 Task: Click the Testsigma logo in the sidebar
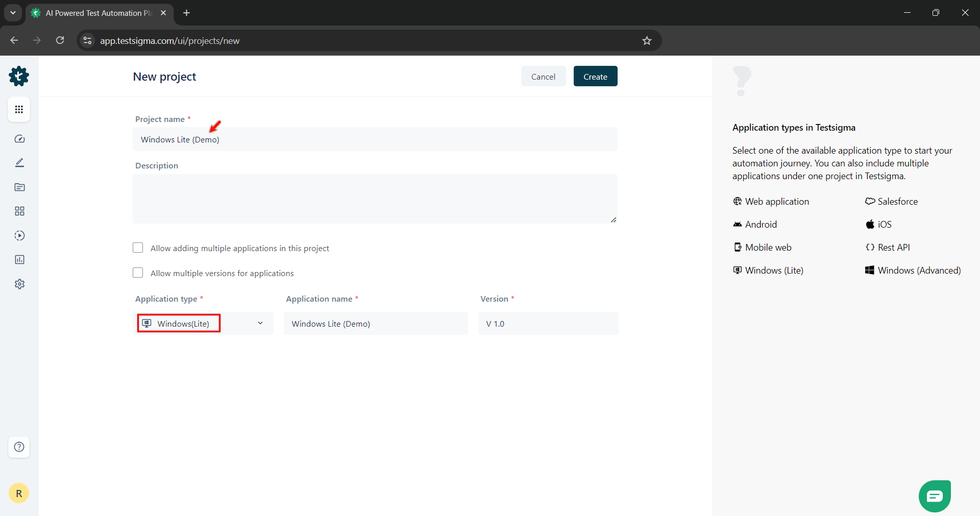click(19, 76)
